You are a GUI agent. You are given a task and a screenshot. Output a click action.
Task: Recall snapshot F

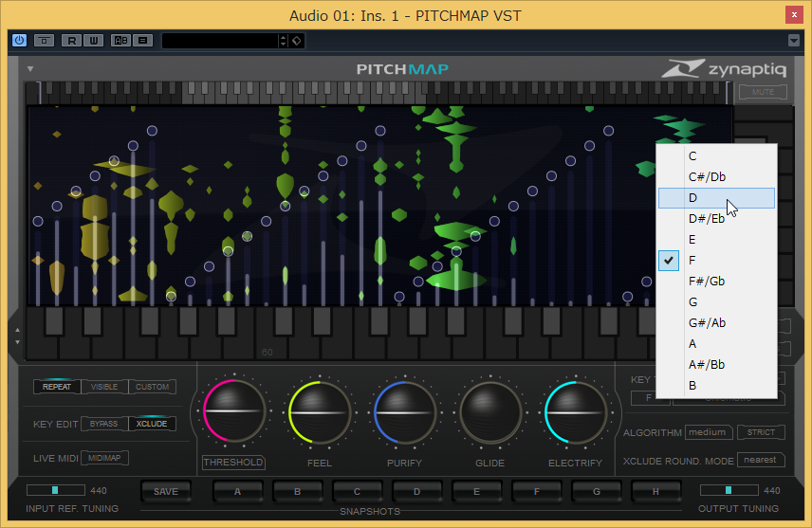[537, 492]
